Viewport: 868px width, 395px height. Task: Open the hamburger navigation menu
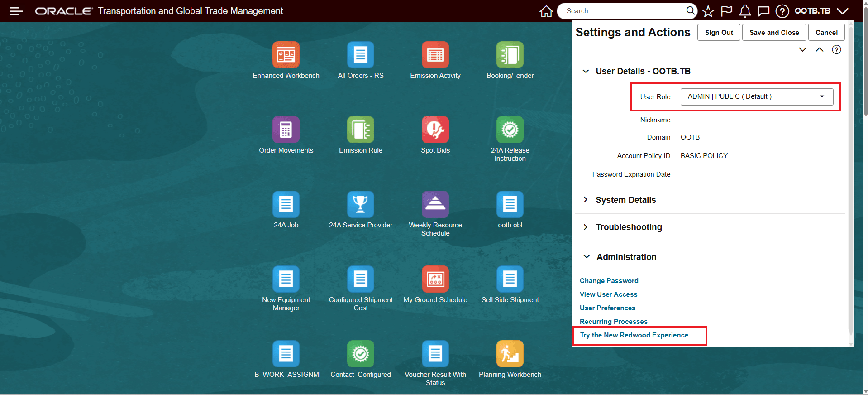coord(16,11)
